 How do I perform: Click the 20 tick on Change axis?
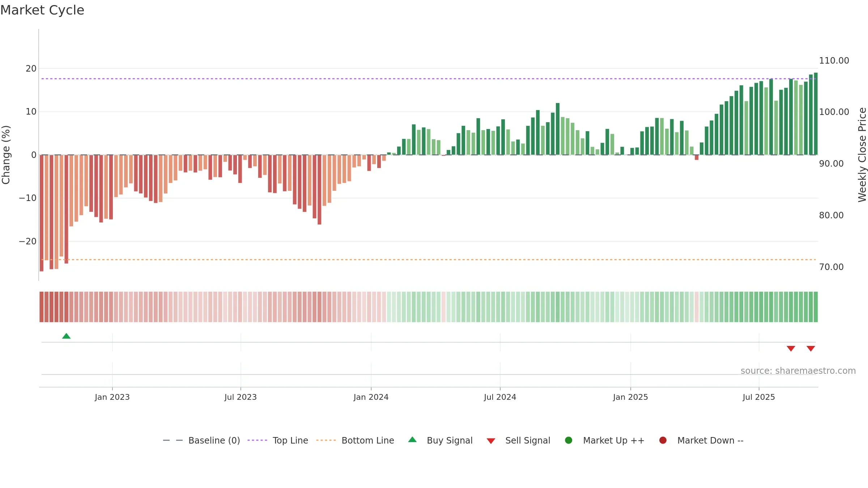(x=31, y=68)
